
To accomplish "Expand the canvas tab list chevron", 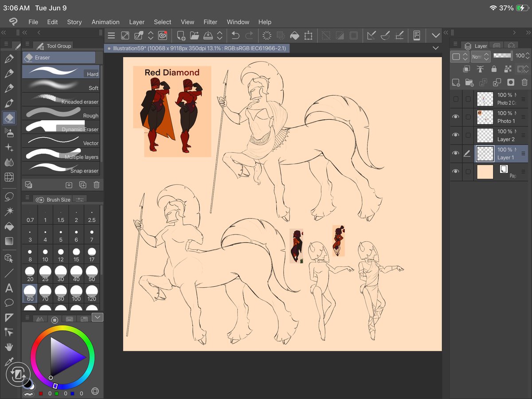I will [x=435, y=48].
